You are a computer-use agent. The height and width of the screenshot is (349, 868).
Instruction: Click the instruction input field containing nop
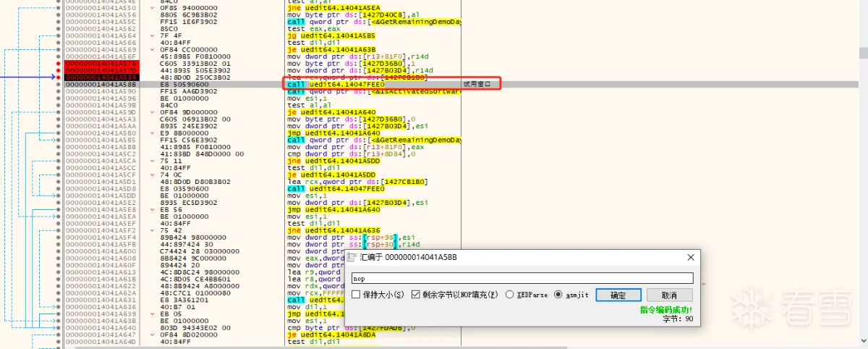tap(522, 278)
